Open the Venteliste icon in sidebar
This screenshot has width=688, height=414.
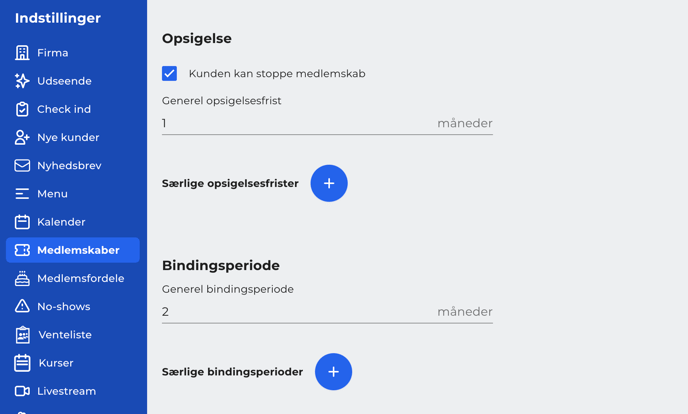[22, 335]
